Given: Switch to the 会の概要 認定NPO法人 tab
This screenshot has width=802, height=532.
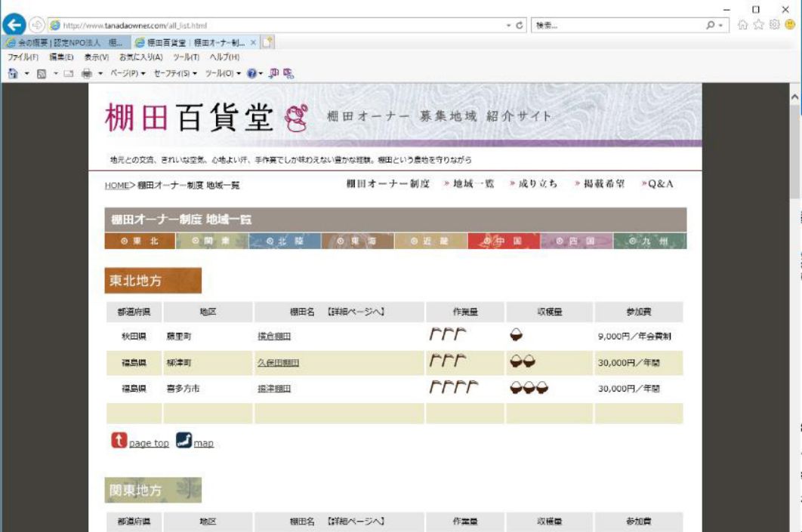Looking at the screenshot, I should coord(66,42).
